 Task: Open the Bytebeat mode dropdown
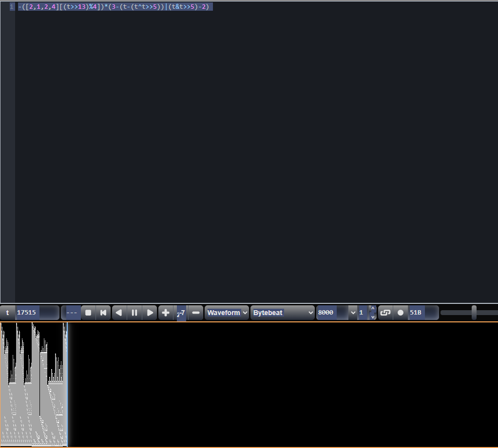283,313
